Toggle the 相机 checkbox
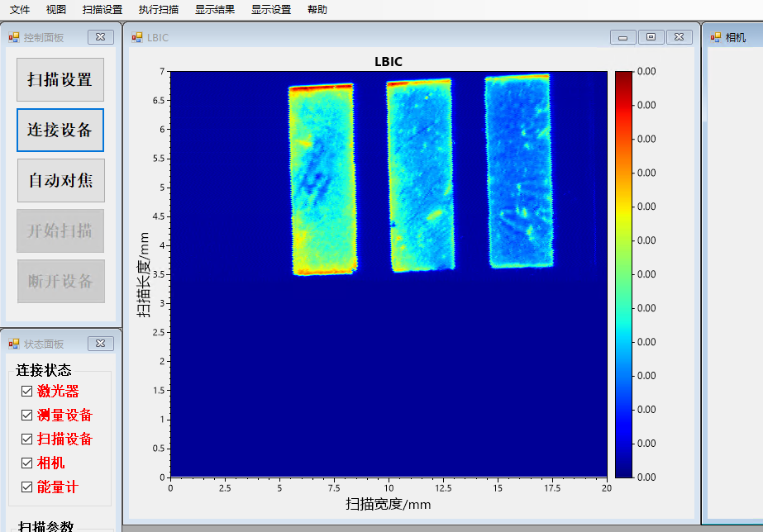This screenshot has width=763, height=532. tap(26, 463)
